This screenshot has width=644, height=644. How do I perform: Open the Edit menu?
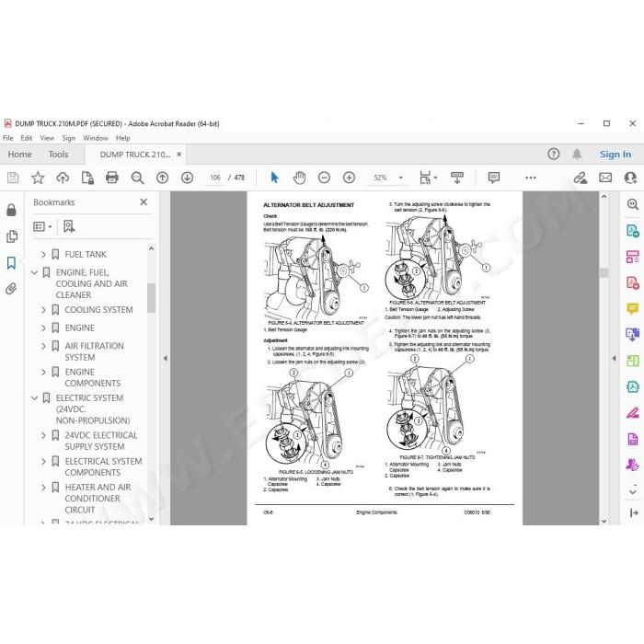(x=27, y=138)
